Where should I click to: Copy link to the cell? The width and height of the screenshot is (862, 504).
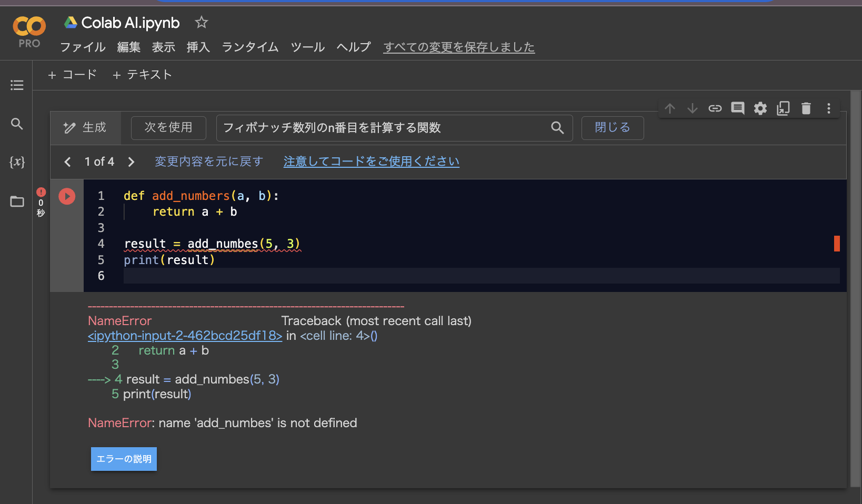pyautogui.click(x=715, y=108)
